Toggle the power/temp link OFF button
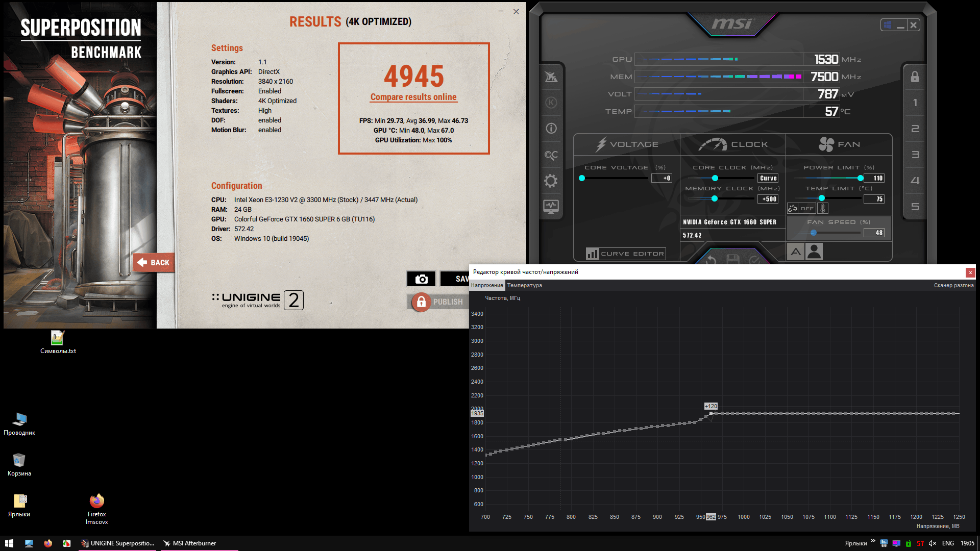The width and height of the screenshot is (980, 551). pos(801,208)
